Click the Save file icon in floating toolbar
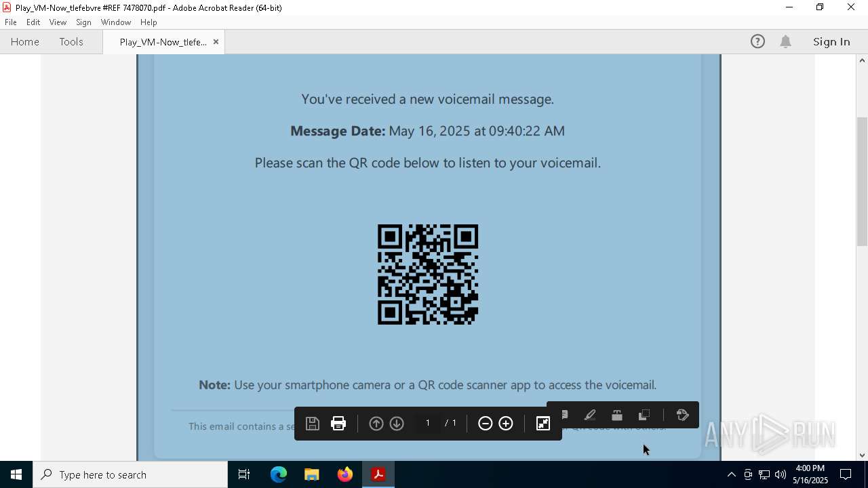The height and width of the screenshot is (488, 868). coord(313,424)
